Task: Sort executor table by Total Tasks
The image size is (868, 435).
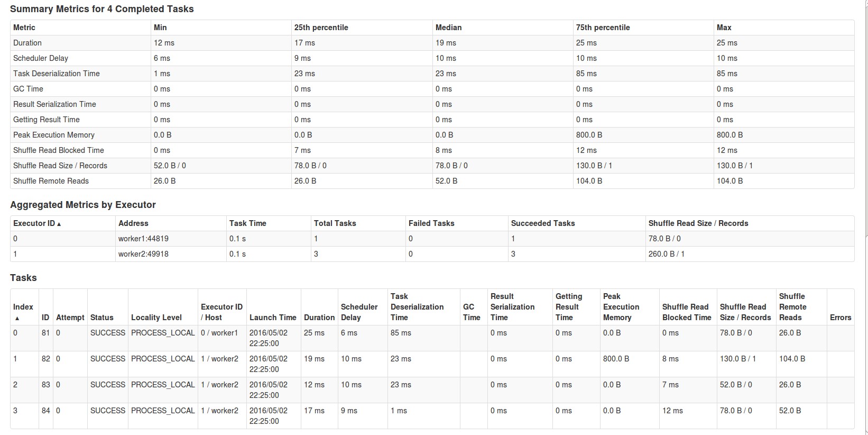Action: point(335,223)
